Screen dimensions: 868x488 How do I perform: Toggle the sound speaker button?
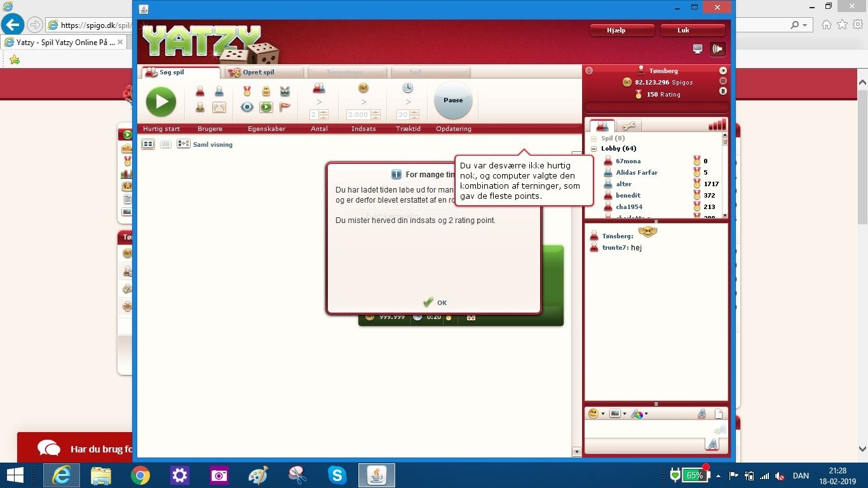[x=717, y=49]
